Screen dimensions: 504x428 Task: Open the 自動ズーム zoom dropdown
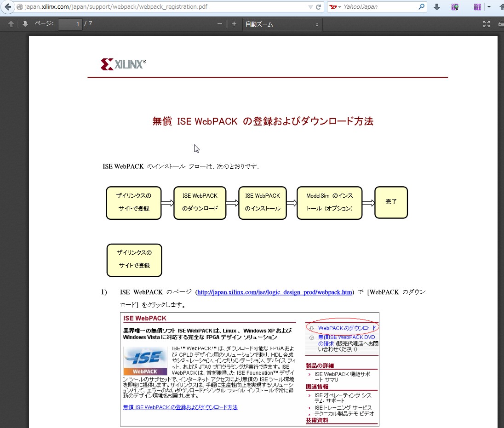tap(282, 24)
